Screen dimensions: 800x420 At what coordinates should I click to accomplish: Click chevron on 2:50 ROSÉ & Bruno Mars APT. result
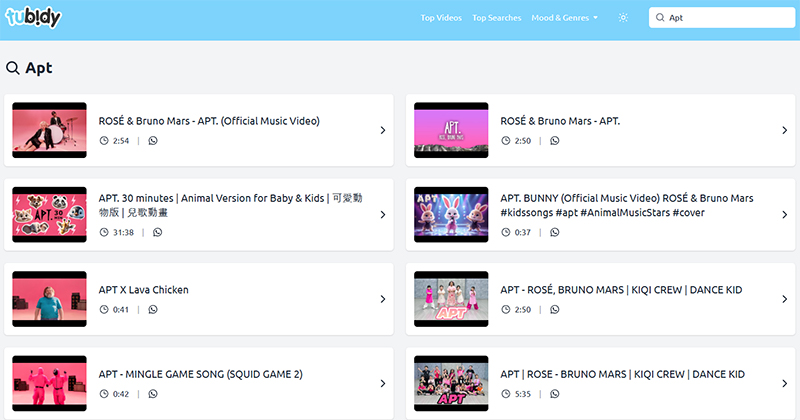pyautogui.click(x=784, y=131)
